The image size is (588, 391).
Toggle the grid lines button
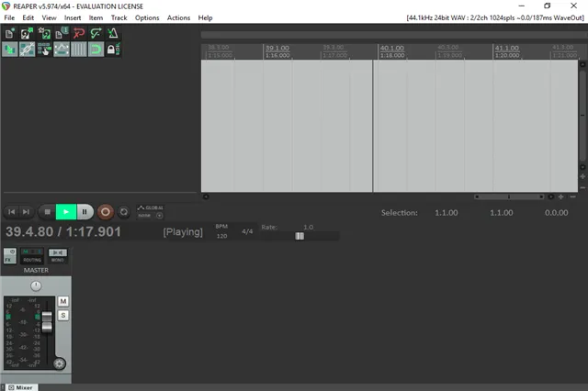78,50
